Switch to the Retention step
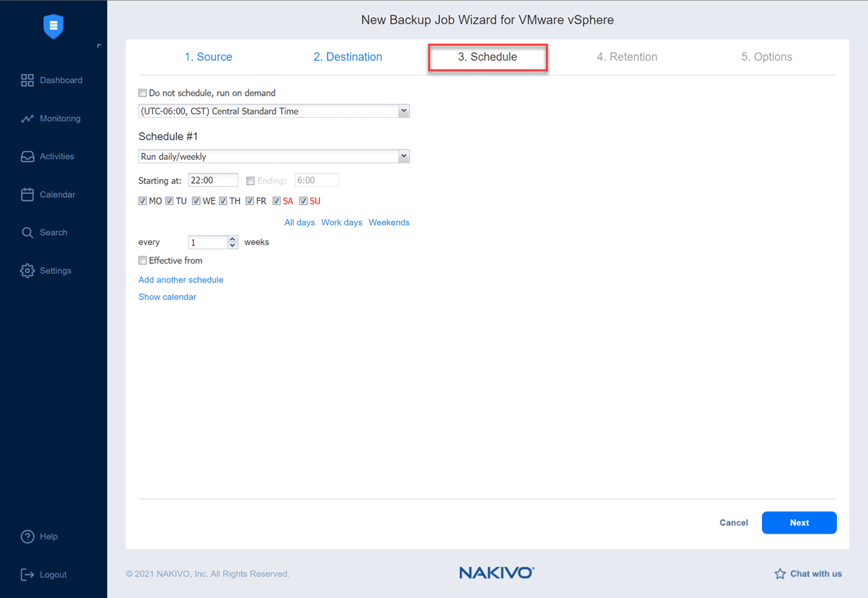The image size is (868, 598). [626, 57]
